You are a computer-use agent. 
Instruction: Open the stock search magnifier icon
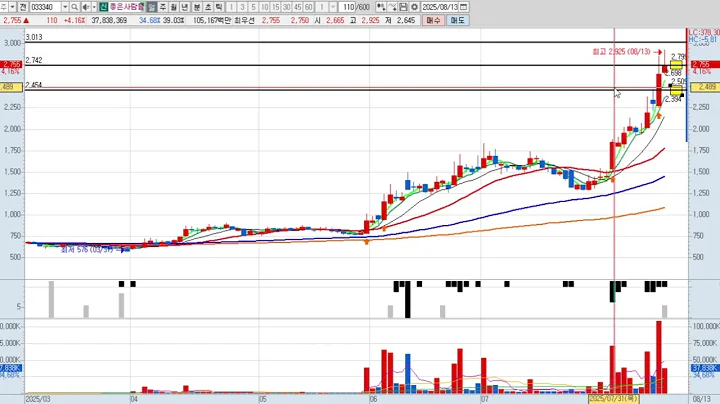click(74, 7)
